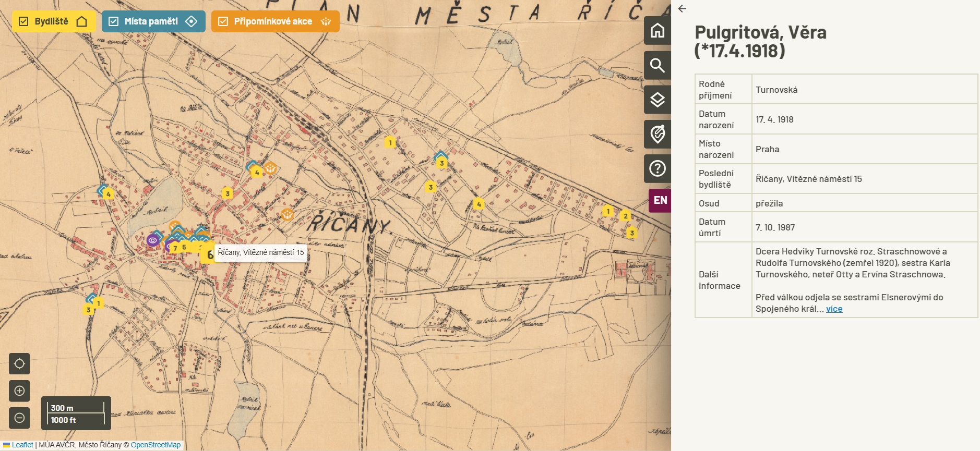The height and width of the screenshot is (451, 980).
Task: Click the map pin legend icon
Action: point(657,135)
